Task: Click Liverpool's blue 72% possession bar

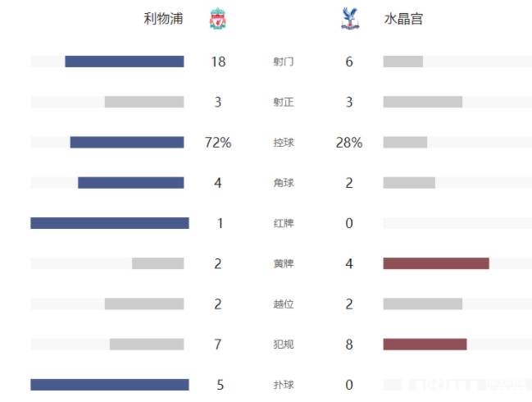Action: pos(127,142)
